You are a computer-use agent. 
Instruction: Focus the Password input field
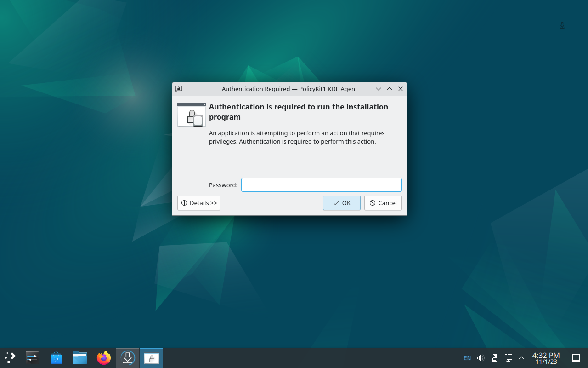coord(322,185)
